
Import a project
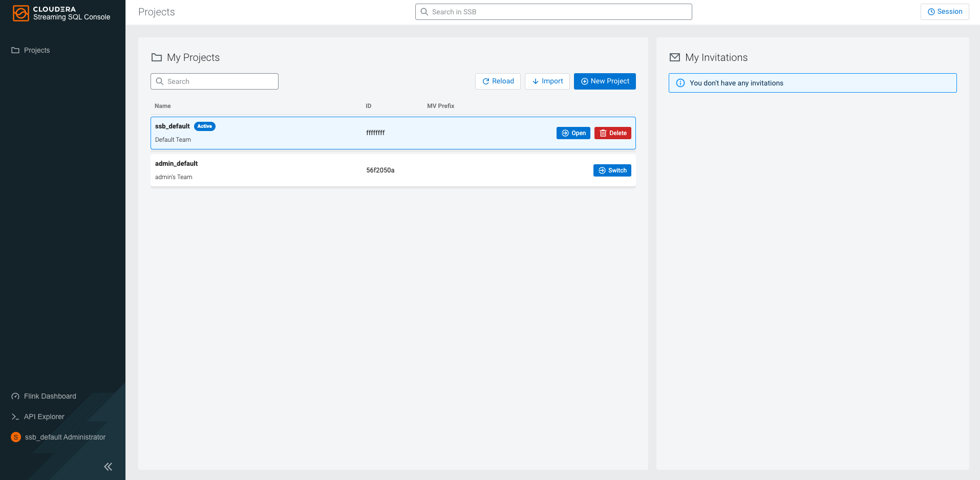coord(547,81)
